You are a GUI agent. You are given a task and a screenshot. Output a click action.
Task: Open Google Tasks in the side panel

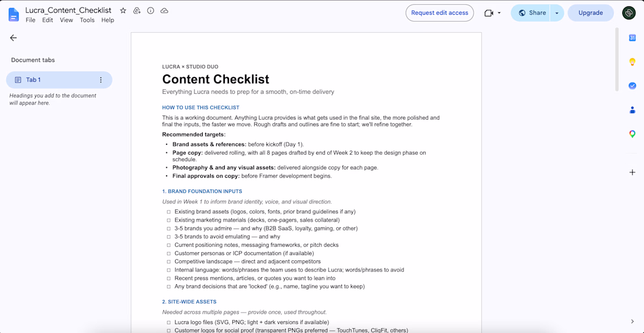point(632,86)
